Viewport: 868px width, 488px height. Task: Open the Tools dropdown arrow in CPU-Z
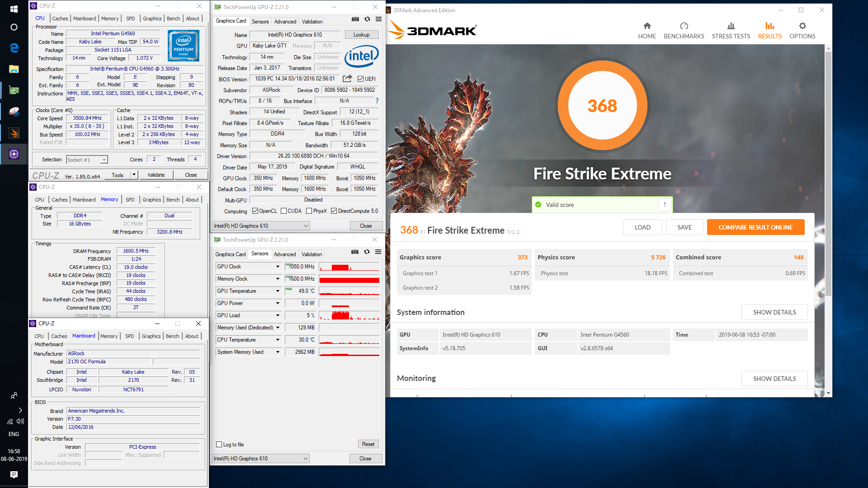point(134,175)
